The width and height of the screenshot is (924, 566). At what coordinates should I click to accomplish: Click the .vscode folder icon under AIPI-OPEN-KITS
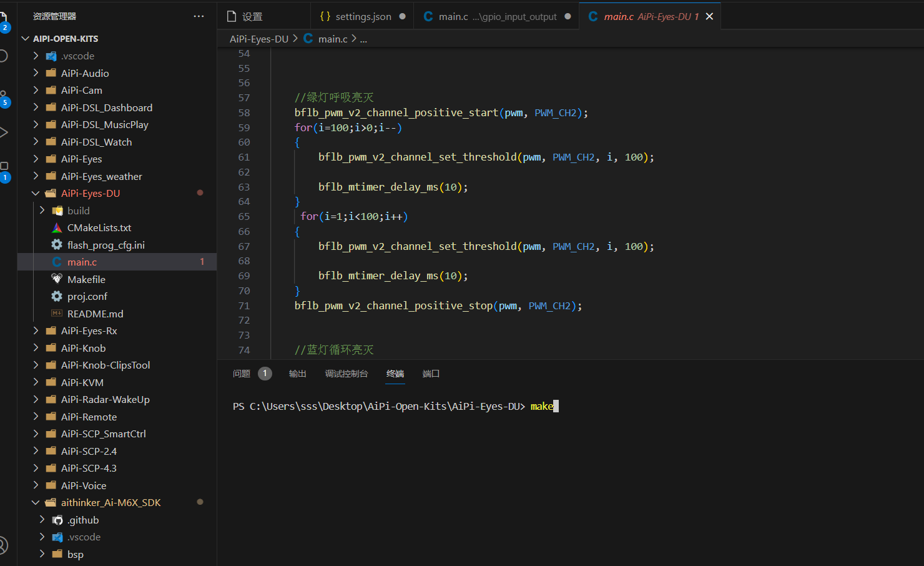51,56
